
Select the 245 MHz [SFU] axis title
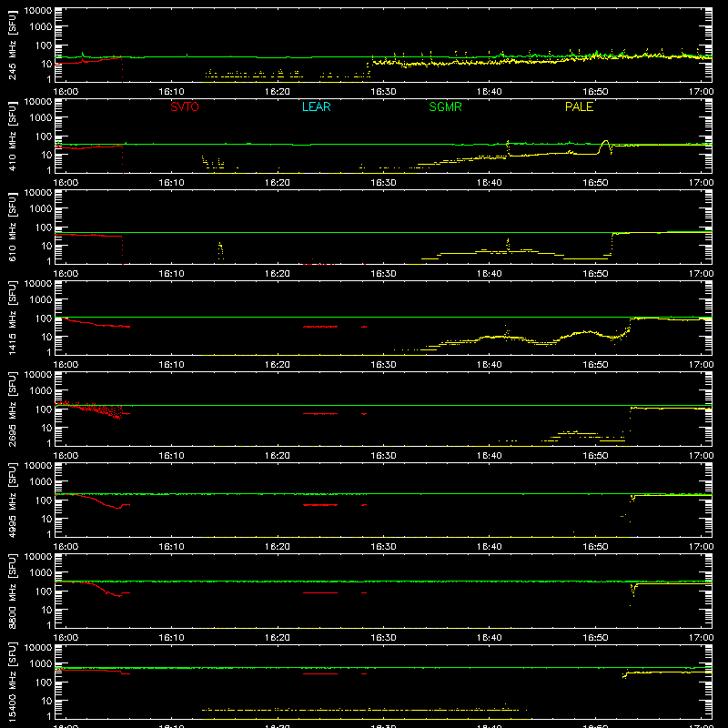click(13, 45)
